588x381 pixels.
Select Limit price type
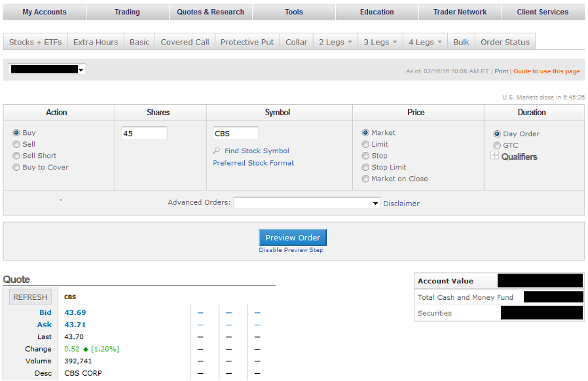coord(365,144)
